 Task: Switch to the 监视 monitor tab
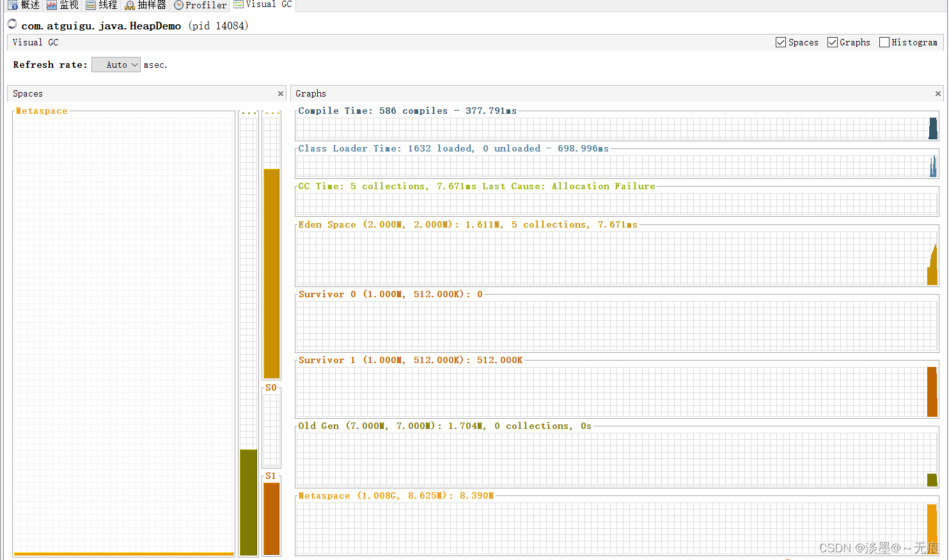pyautogui.click(x=63, y=5)
